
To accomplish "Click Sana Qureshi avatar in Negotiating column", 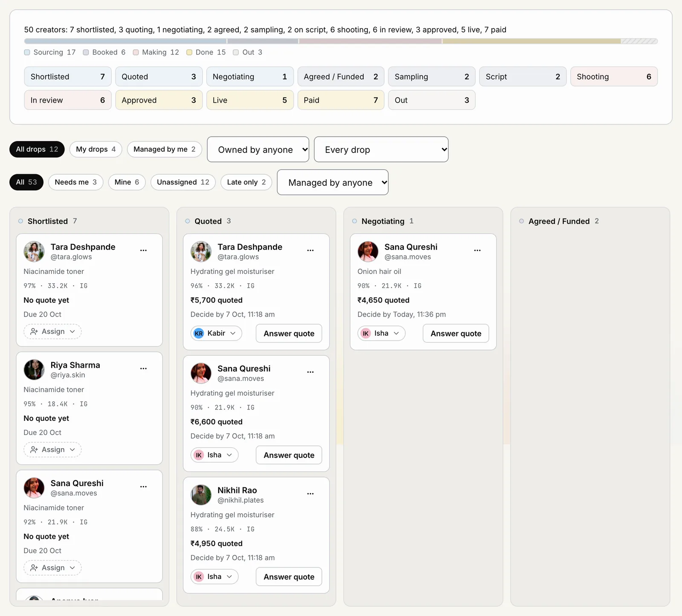I will tap(368, 251).
